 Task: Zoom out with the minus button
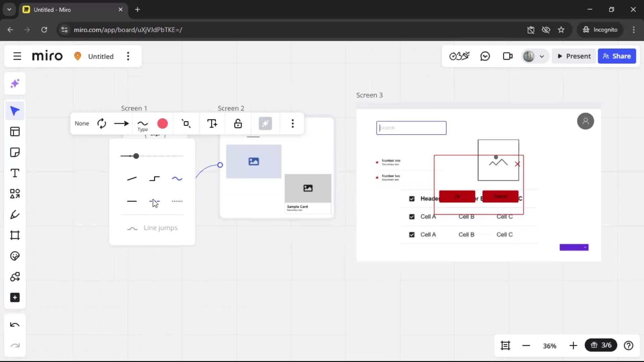526,345
